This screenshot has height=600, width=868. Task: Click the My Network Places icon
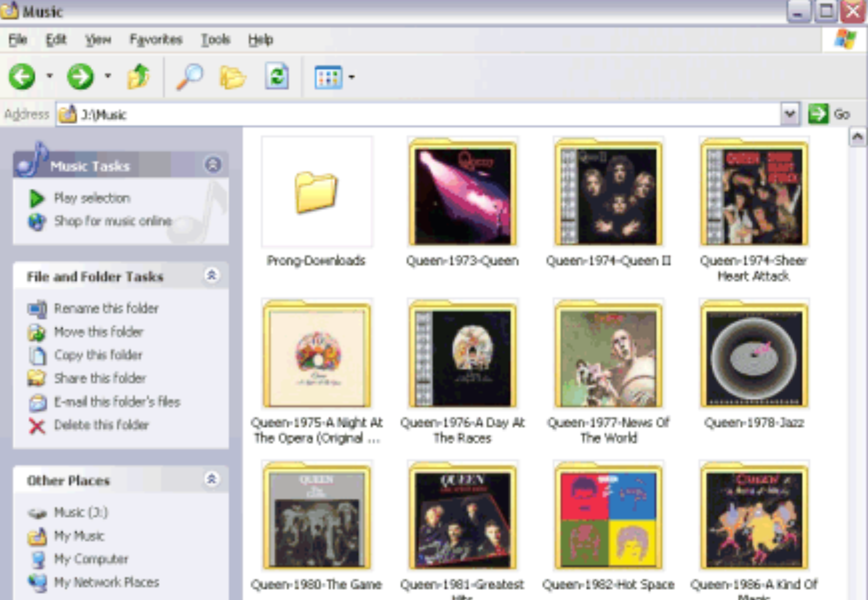coord(37,583)
